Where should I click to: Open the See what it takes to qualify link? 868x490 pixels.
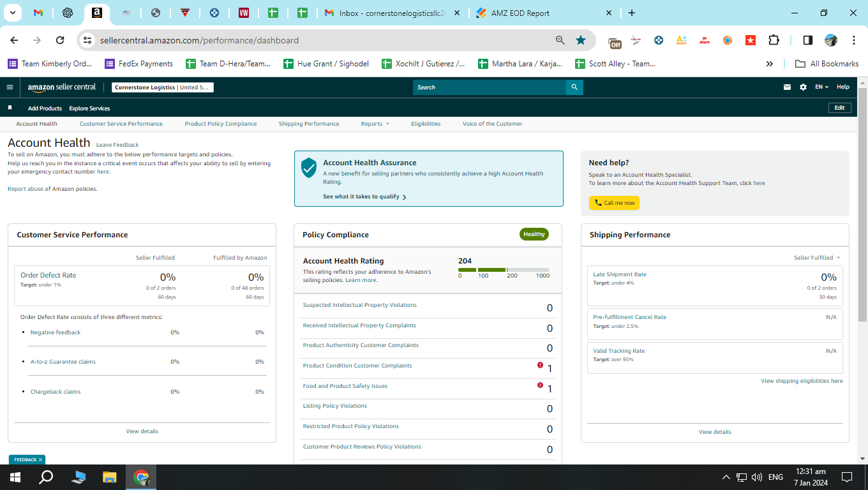pyautogui.click(x=364, y=197)
